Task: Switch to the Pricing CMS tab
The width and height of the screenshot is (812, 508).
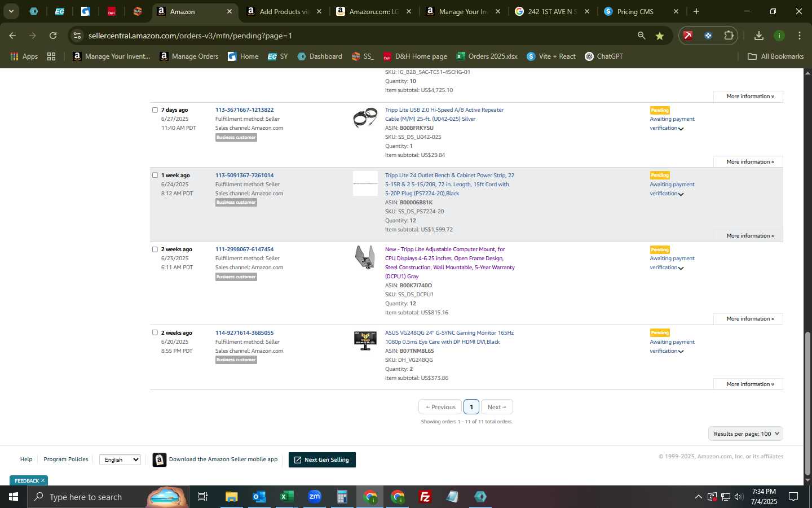Action: tap(642, 11)
